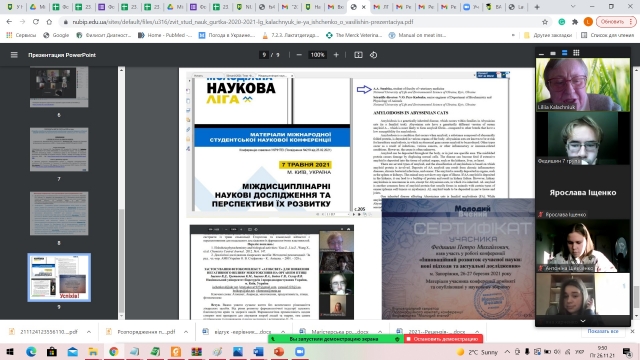Image resolution: width=640 pixels, height=360 pixels.
Task: Close the active browser tab
Action: click(364, 7)
